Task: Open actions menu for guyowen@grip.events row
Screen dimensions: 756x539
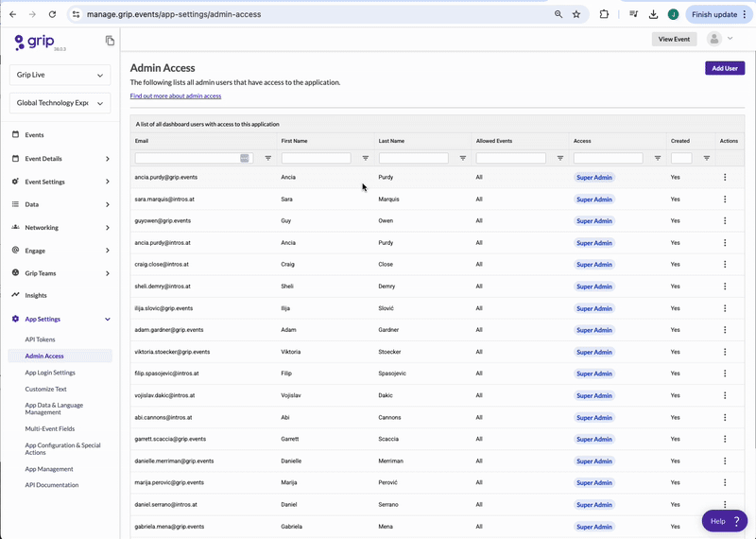Action: pyautogui.click(x=725, y=220)
